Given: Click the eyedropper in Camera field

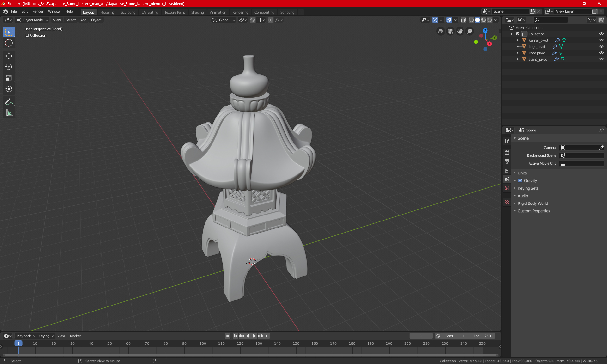Looking at the screenshot, I should tap(601, 148).
